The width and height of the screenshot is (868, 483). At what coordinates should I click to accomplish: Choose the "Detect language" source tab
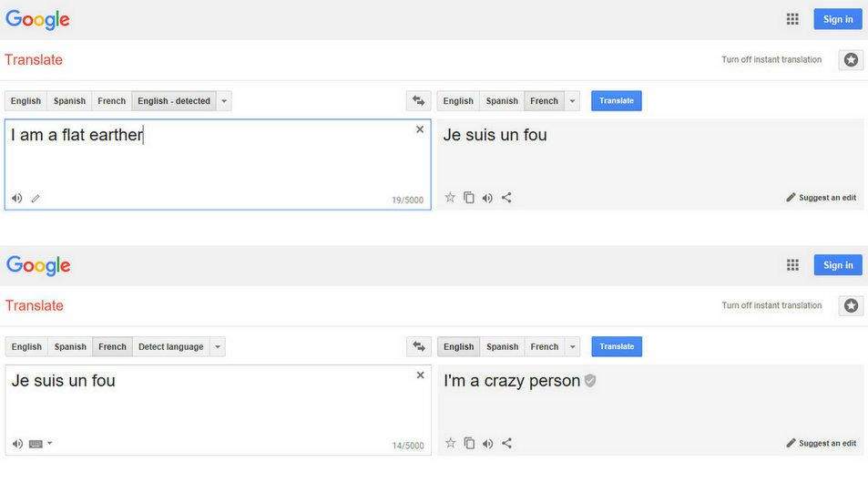click(170, 347)
